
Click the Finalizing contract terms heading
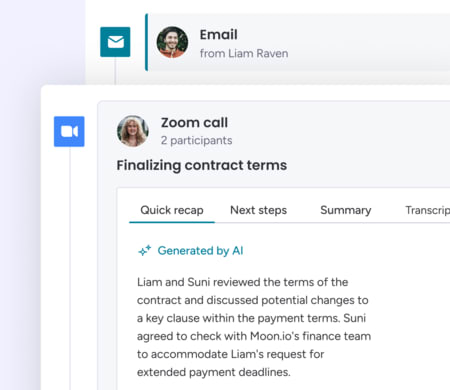[202, 165]
